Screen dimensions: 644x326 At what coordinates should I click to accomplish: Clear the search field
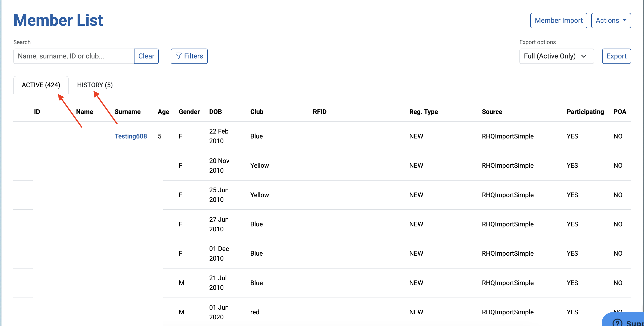point(146,56)
